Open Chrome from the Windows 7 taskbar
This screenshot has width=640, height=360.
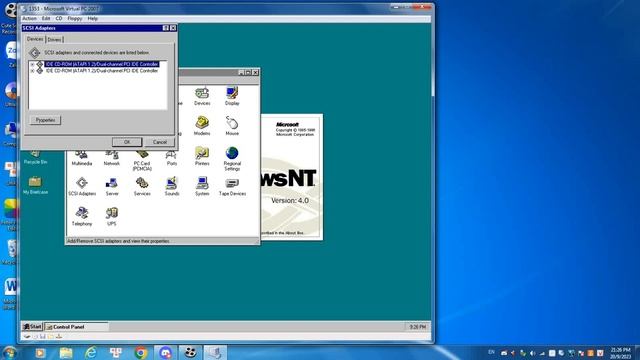coord(140,352)
